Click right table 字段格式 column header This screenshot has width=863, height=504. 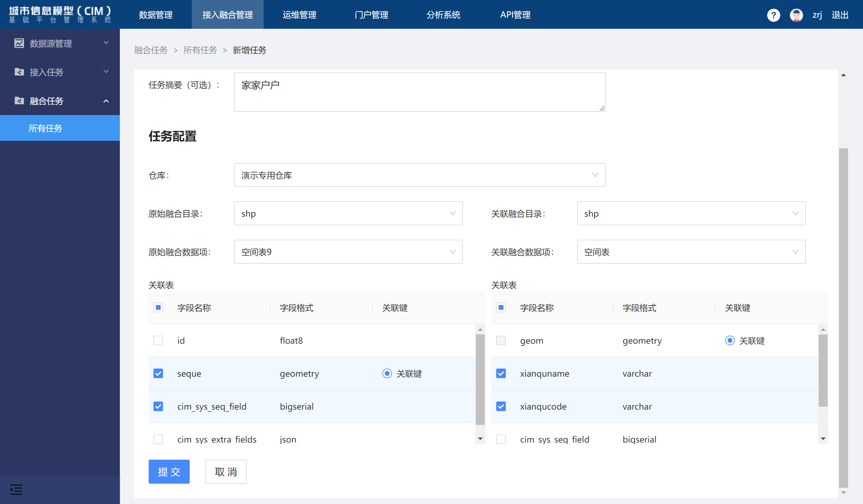[x=639, y=307]
